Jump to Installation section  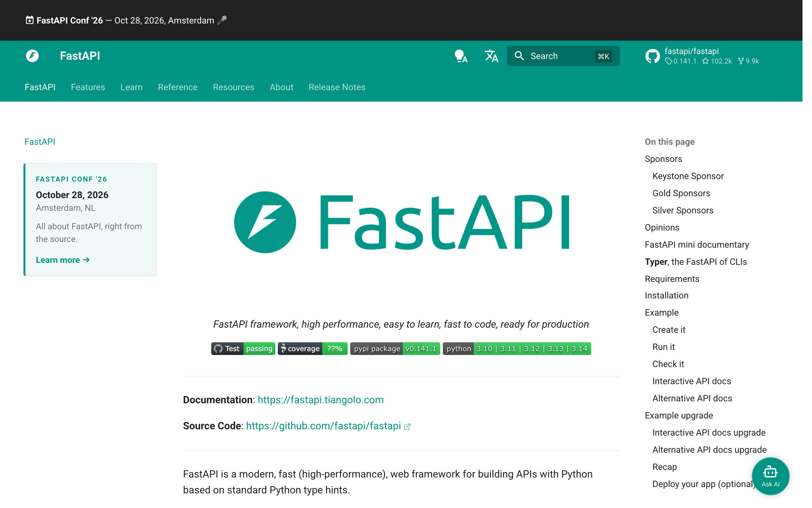667,295
